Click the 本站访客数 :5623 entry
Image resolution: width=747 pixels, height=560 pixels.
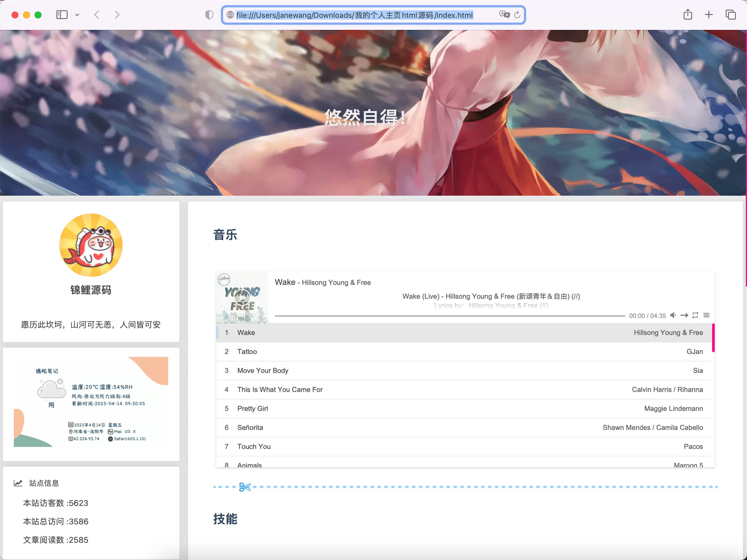coord(56,503)
